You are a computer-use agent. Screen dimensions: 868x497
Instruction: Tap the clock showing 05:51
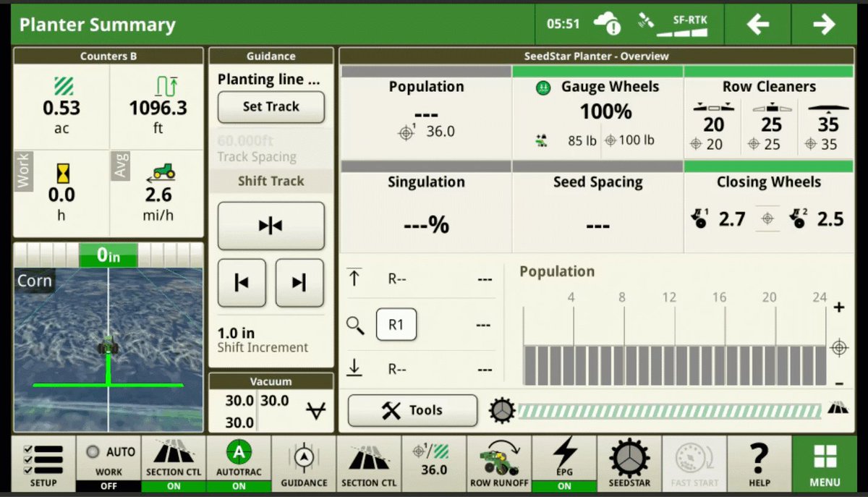(563, 24)
